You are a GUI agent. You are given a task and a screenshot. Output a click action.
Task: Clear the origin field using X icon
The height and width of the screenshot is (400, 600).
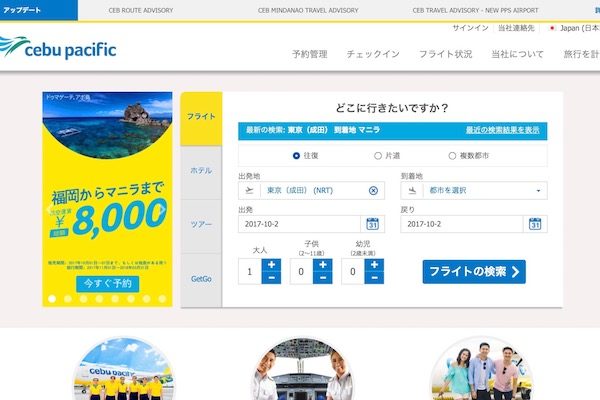coord(373,190)
